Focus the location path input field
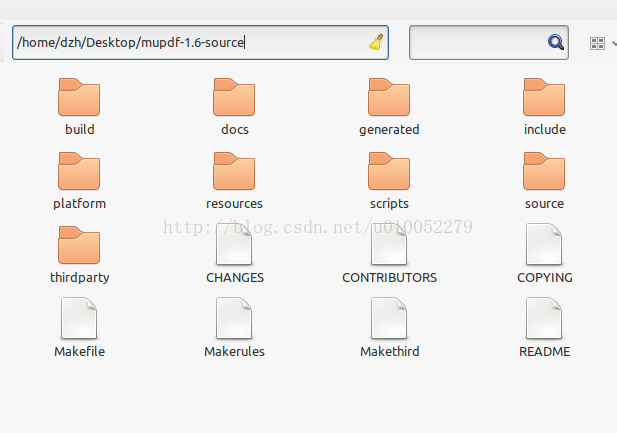The width and height of the screenshot is (617, 433). (200, 43)
